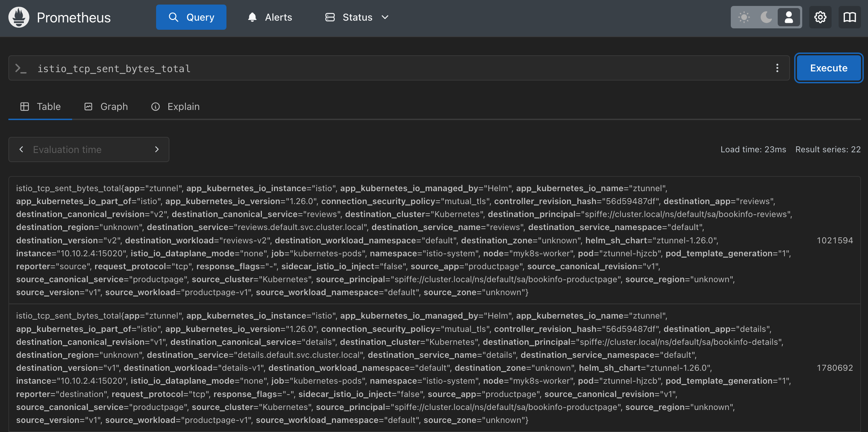Step evaluation time forward

tap(157, 149)
